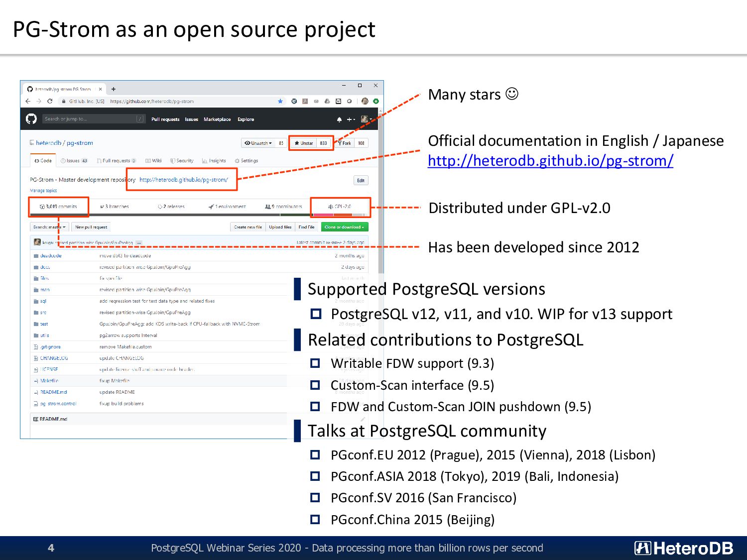Image resolution: width=747 pixels, height=560 pixels.
Task: Expand the green Clone or download dropdown
Action: (x=345, y=227)
